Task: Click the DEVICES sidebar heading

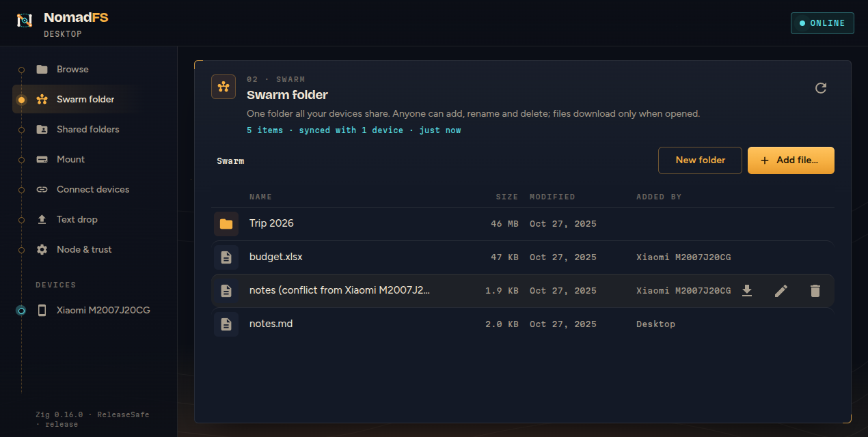Action: click(x=56, y=285)
